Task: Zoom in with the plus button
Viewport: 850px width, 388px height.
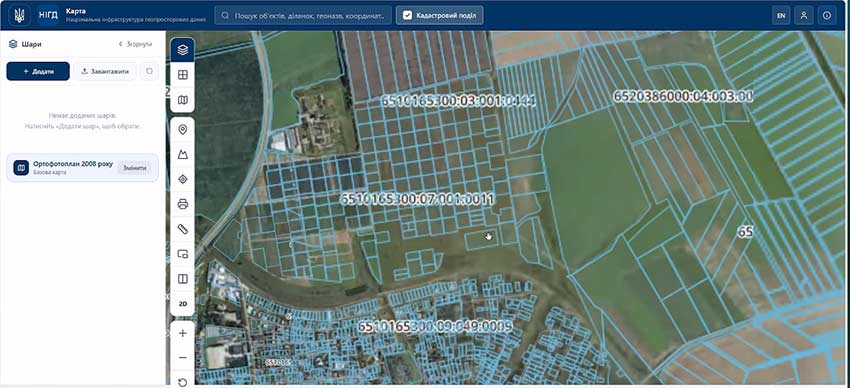Action: click(x=183, y=333)
